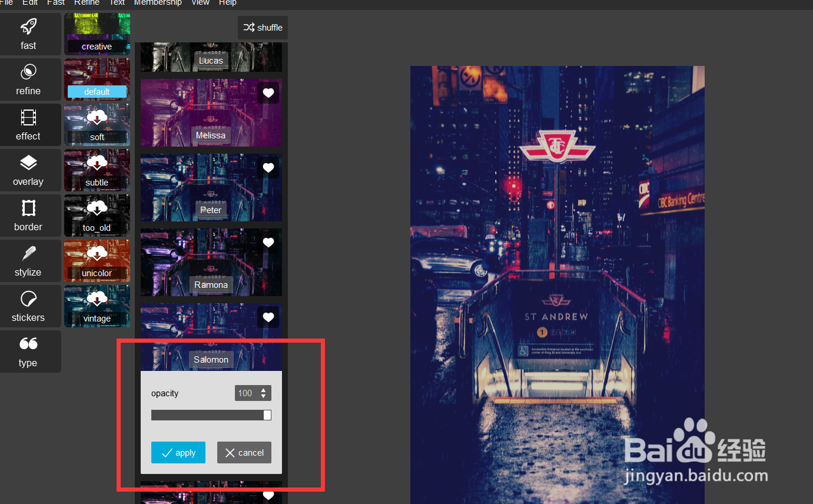
Task: Increase opacity with up stepper arrow
Action: click(x=263, y=390)
